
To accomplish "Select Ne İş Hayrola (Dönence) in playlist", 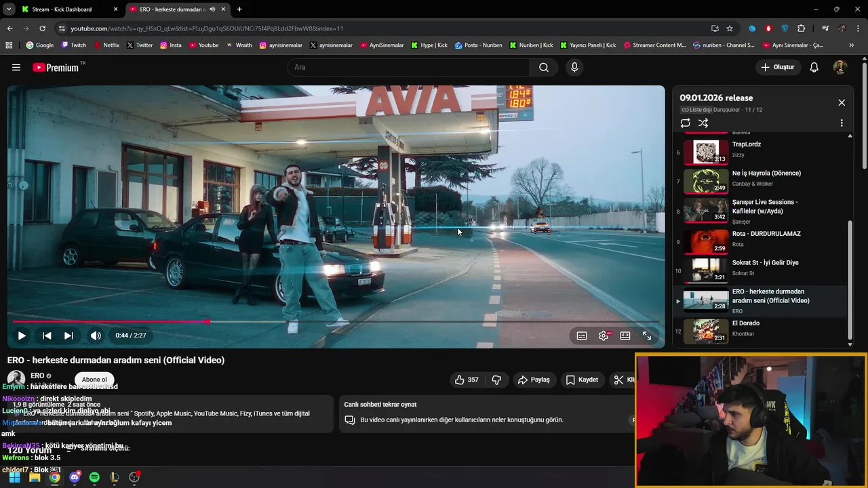I will (759, 180).
